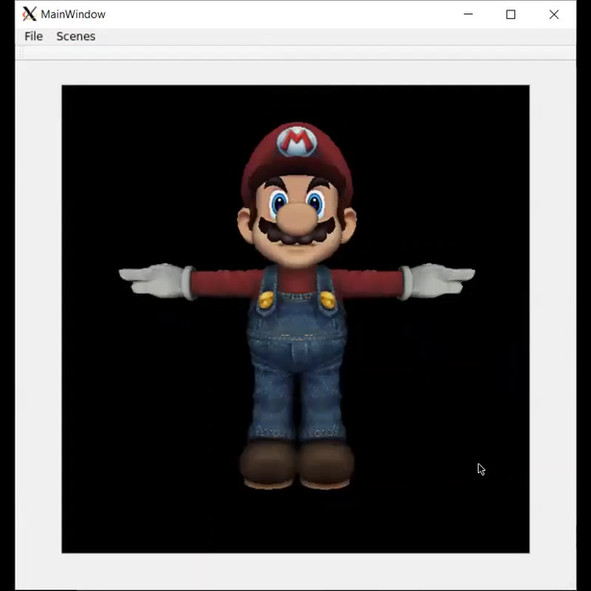Click Mario's mustache in the render

[297, 232]
